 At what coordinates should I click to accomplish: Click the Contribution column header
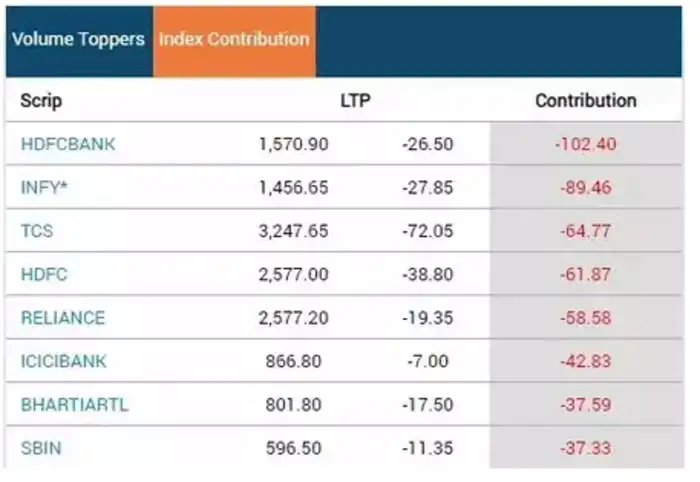585,101
